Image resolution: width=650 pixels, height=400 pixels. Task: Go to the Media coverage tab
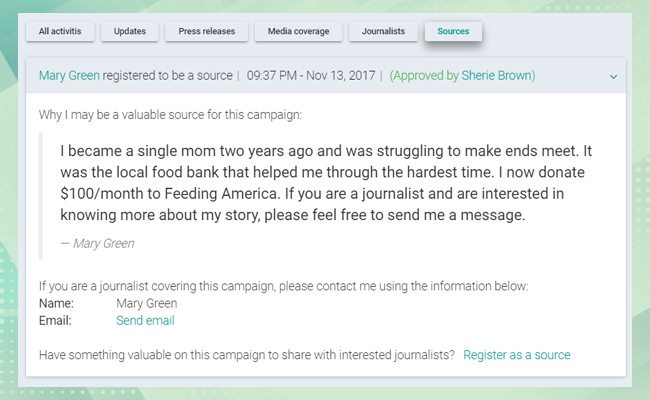coord(297,31)
